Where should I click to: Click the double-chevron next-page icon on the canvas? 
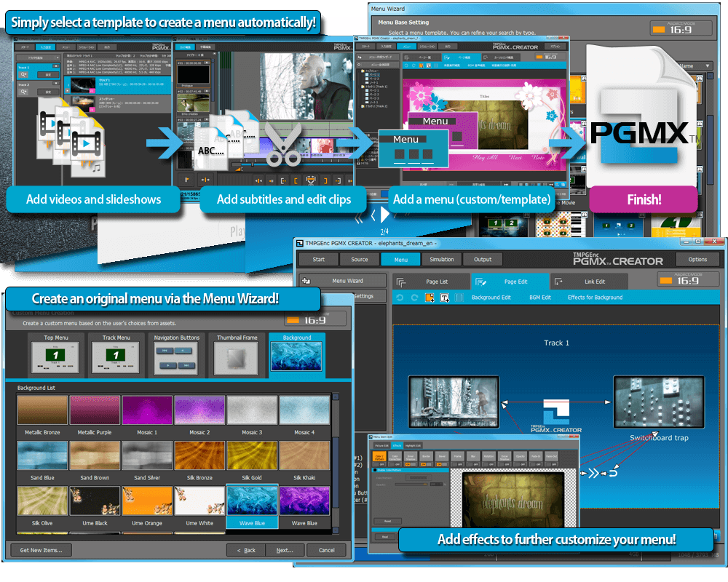pos(594,473)
